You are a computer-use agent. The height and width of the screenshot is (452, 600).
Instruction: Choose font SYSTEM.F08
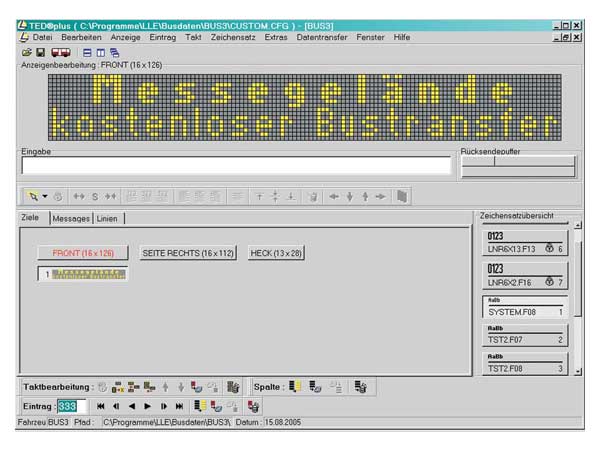525,307
